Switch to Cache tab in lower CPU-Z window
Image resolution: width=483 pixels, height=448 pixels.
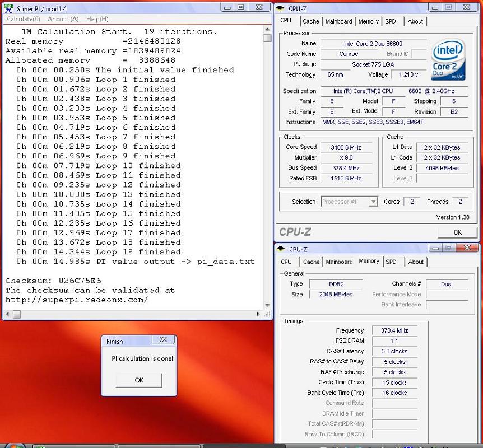[x=312, y=262]
